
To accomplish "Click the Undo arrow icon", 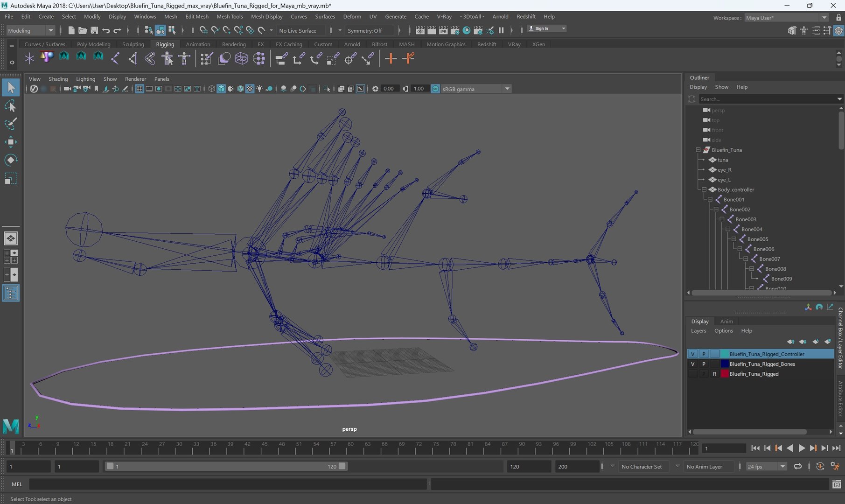I will pyautogui.click(x=106, y=30).
